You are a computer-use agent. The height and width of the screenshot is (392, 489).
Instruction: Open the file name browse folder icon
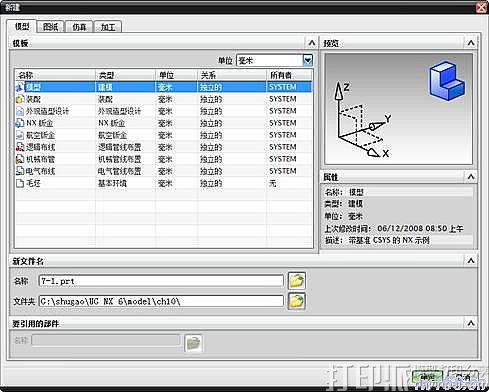(296, 281)
